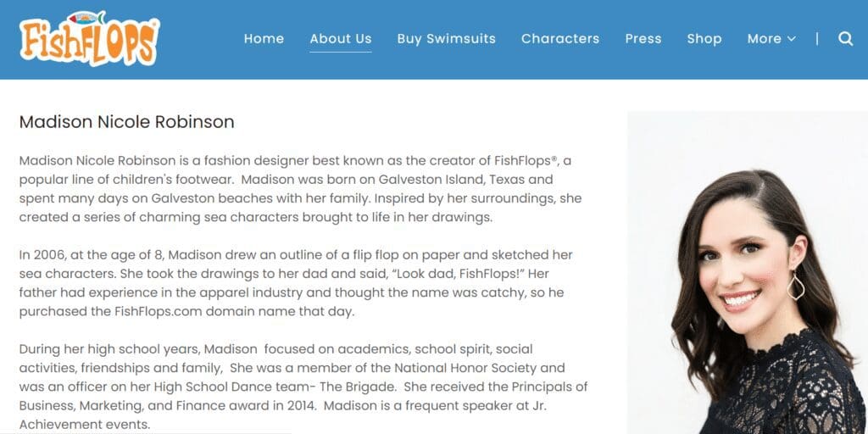
Task: Open the Press nav link
Action: click(x=643, y=39)
